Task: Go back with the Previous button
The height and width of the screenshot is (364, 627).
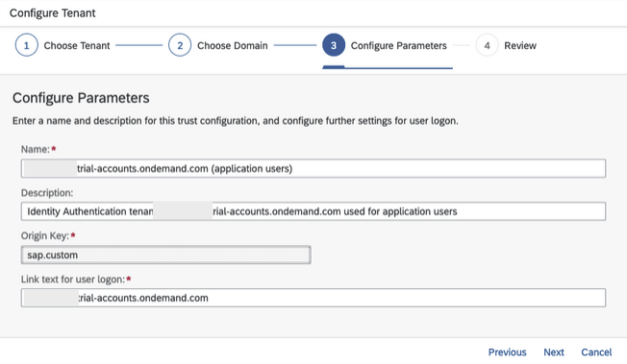Action: pos(507,352)
